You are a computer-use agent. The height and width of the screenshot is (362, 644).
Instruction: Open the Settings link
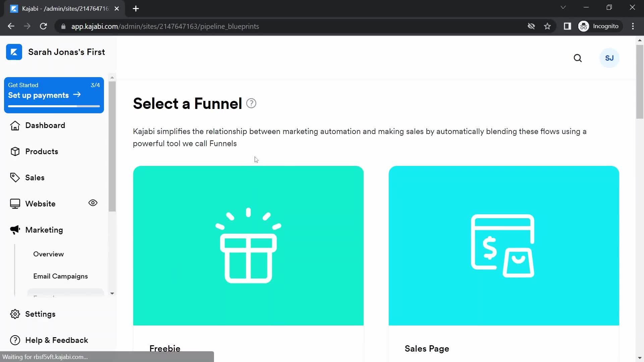click(40, 314)
